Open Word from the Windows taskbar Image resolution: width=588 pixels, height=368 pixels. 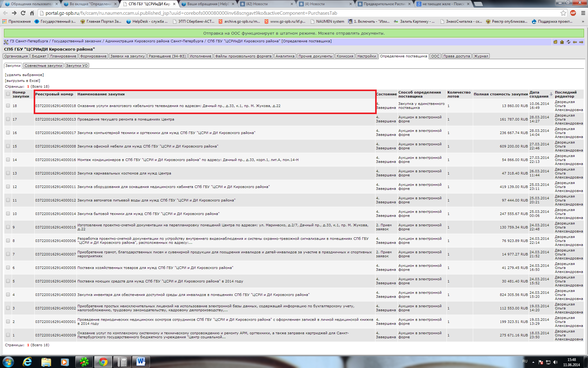(x=141, y=362)
